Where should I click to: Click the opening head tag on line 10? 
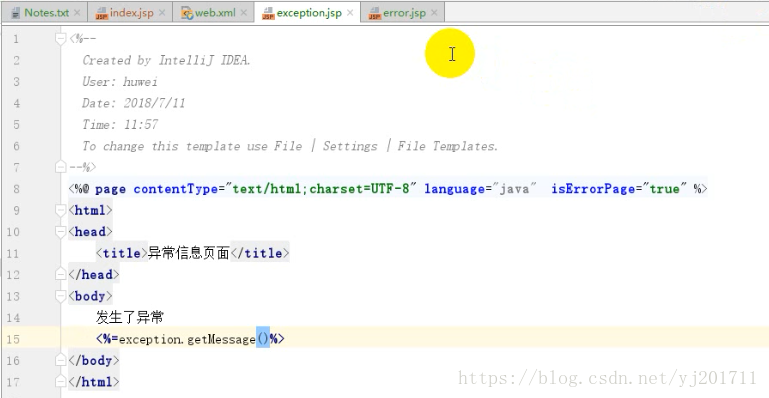pyautogui.click(x=90, y=232)
